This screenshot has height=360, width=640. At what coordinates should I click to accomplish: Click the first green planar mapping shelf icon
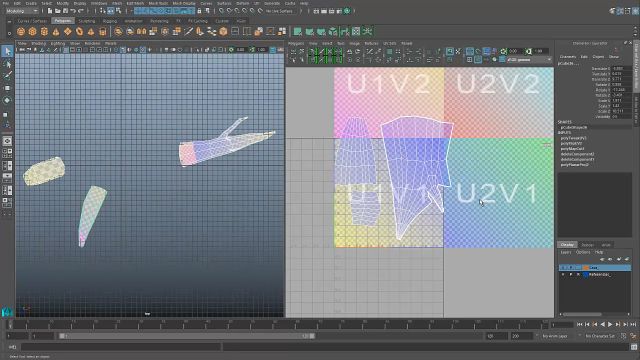point(298,31)
